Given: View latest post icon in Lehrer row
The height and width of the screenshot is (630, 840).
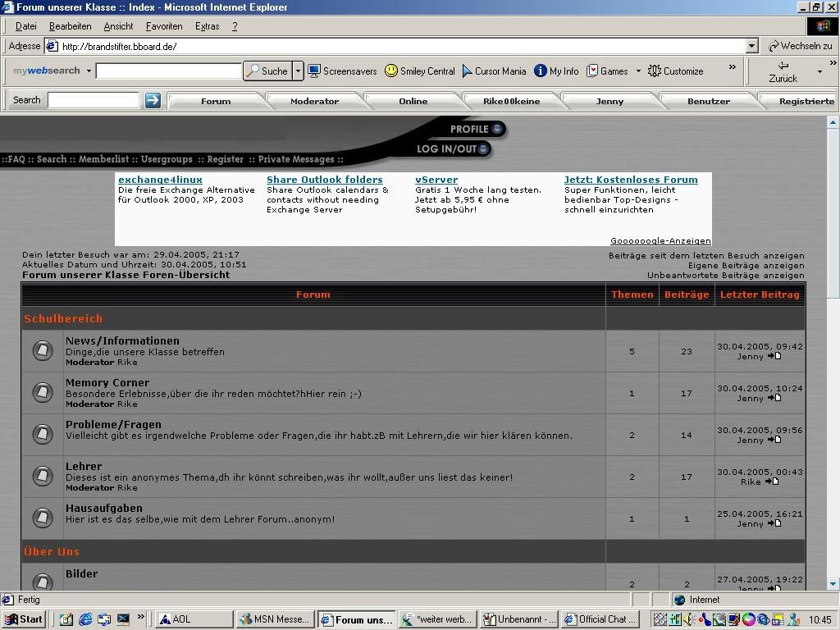Looking at the screenshot, I should (772, 482).
